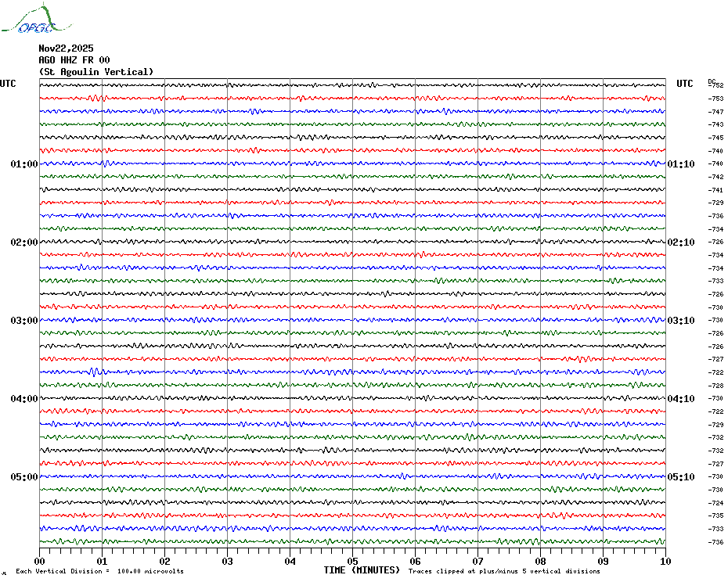Viewport: 728px width, 582px height.
Task: Click the Each Vertical Division microvolts note
Action: click(100, 571)
